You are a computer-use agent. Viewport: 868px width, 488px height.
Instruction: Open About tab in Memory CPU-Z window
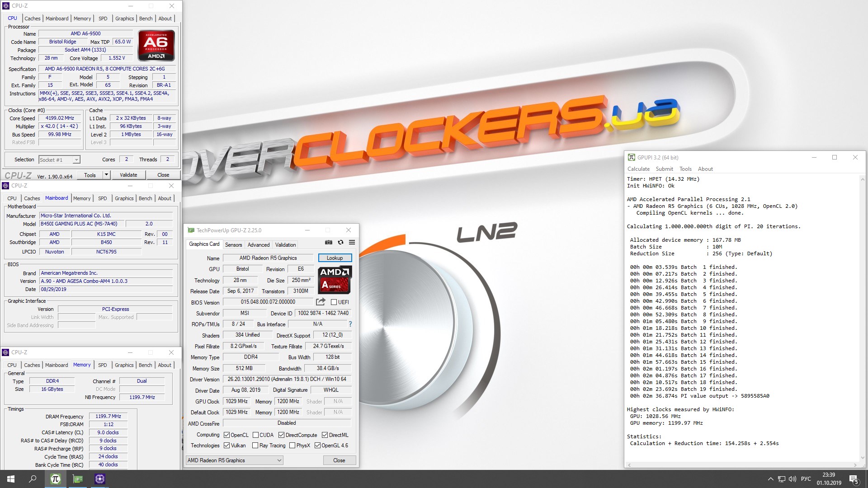(165, 365)
